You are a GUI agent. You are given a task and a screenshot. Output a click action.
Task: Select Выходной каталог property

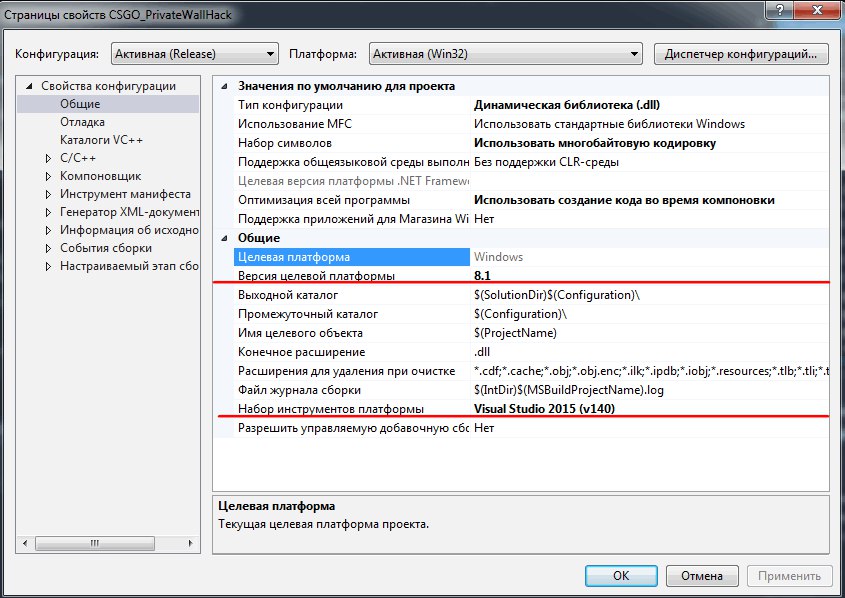[x=288, y=295]
